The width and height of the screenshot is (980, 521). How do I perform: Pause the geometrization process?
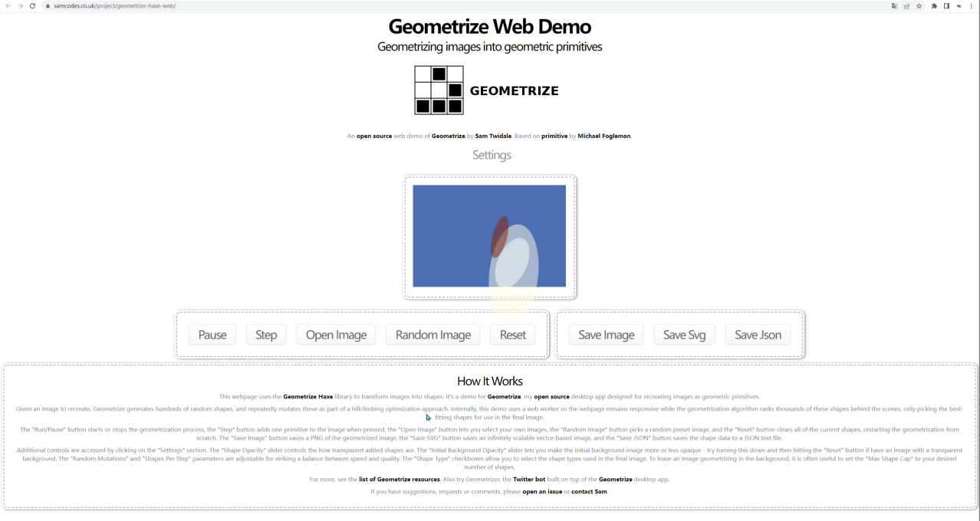click(212, 335)
